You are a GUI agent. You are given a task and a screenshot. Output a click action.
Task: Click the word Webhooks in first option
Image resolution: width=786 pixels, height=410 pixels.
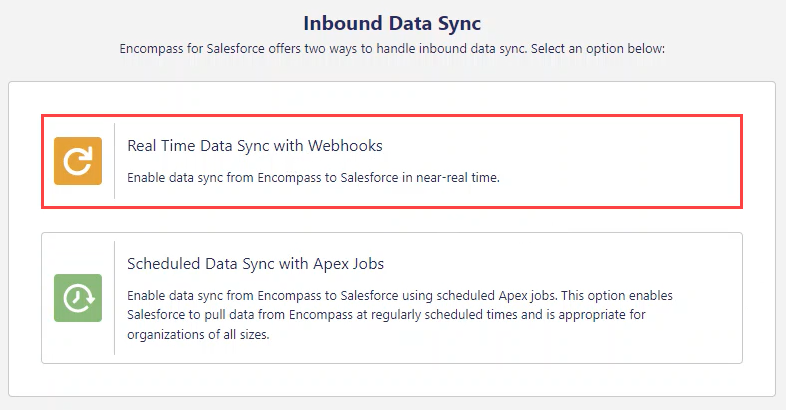[345, 145]
